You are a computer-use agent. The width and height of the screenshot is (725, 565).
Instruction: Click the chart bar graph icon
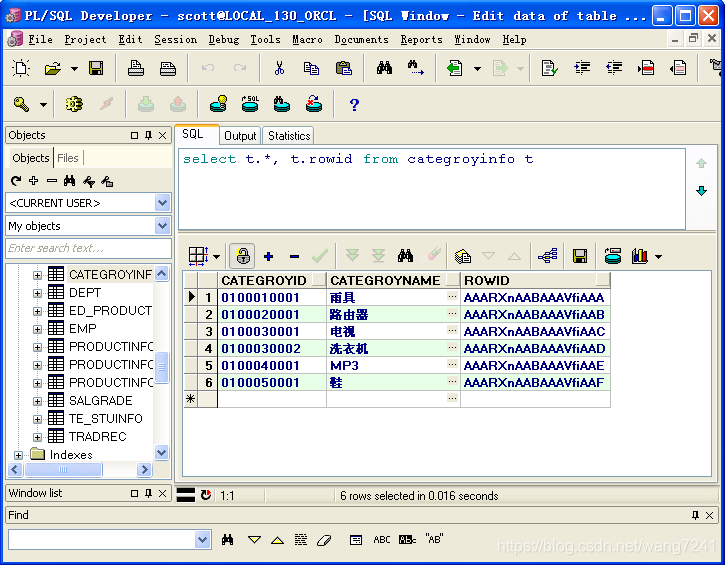pos(640,256)
